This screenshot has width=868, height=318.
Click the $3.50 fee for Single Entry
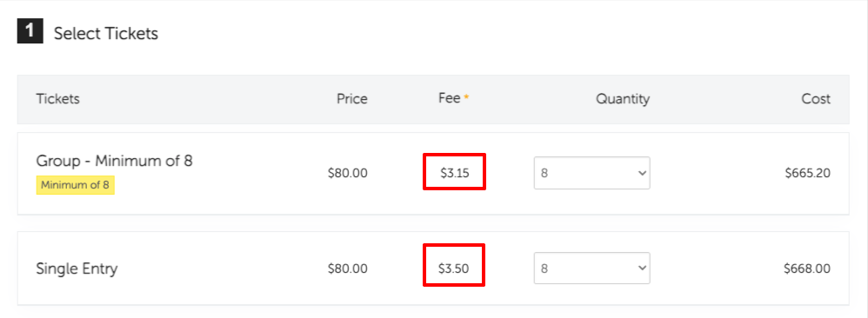(454, 268)
